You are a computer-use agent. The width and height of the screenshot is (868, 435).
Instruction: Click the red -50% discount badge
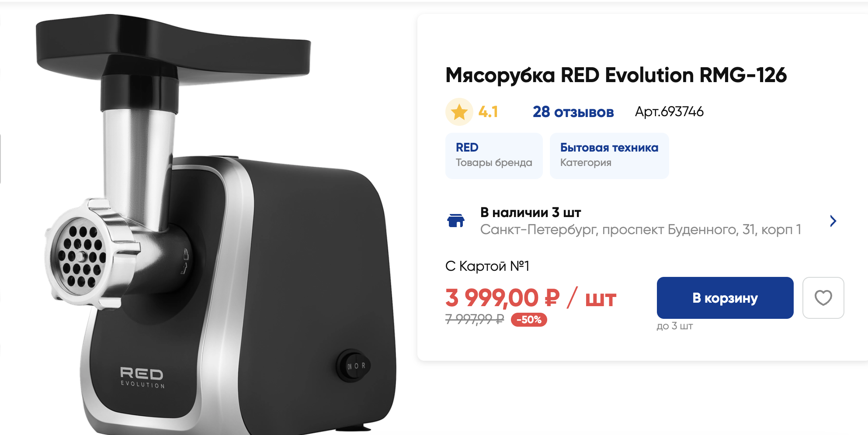529,320
